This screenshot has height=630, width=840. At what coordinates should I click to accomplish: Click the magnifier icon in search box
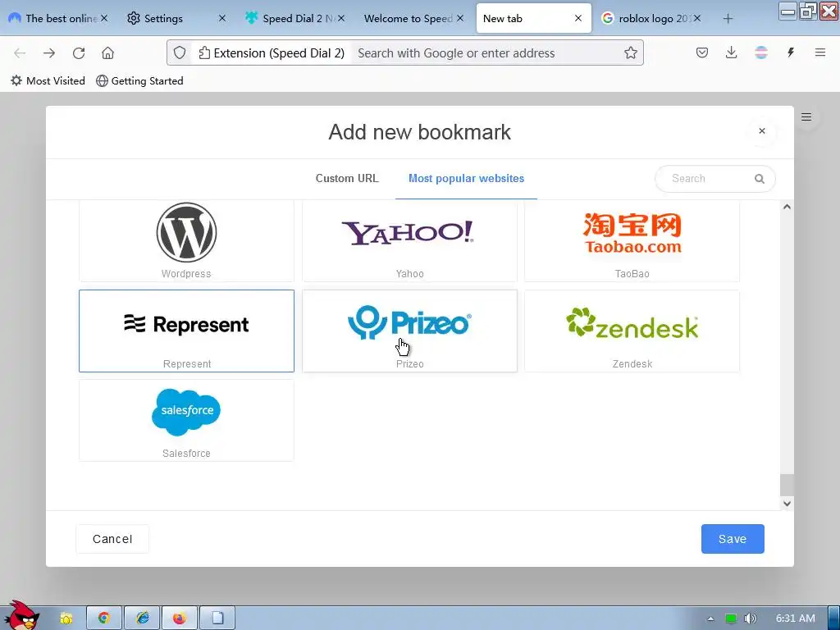coord(759,179)
